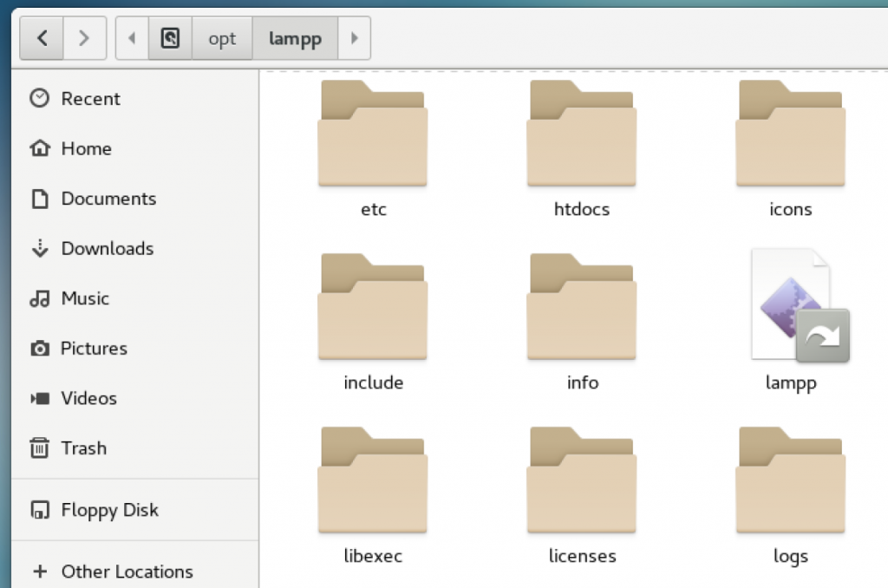Screen dimensions: 888x588
Task: Open Other Locations in sidebar
Action: pos(127,572)
